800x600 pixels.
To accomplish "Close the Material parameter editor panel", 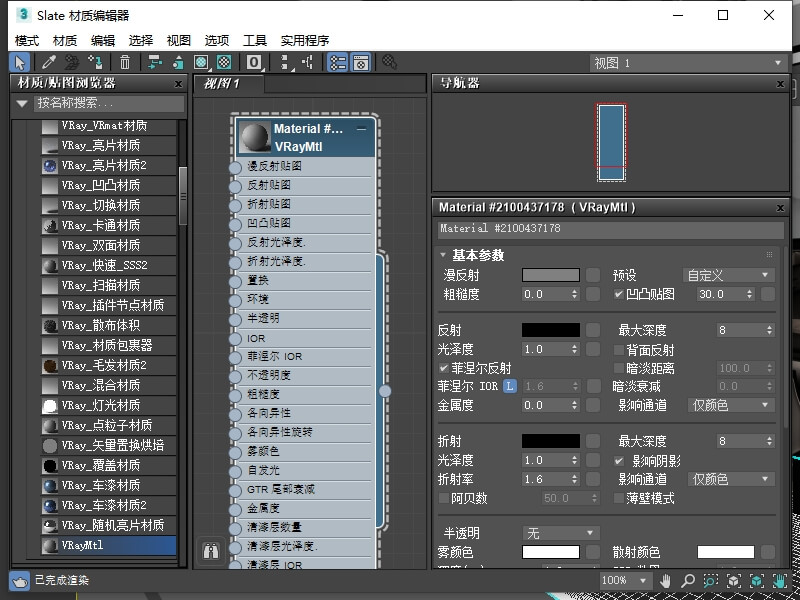I will (x=780, y=208).
